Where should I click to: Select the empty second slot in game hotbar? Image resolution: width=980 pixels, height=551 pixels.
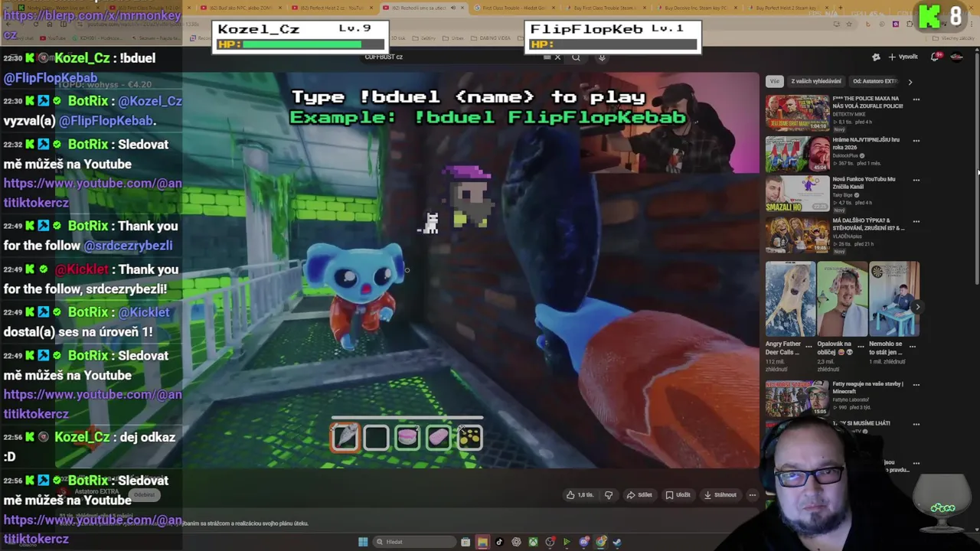(x=376, y=437)
